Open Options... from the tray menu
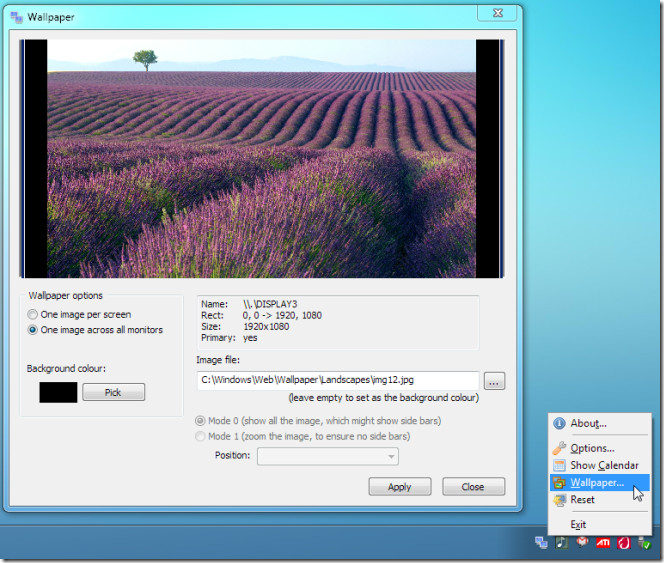 pos(600,448)
